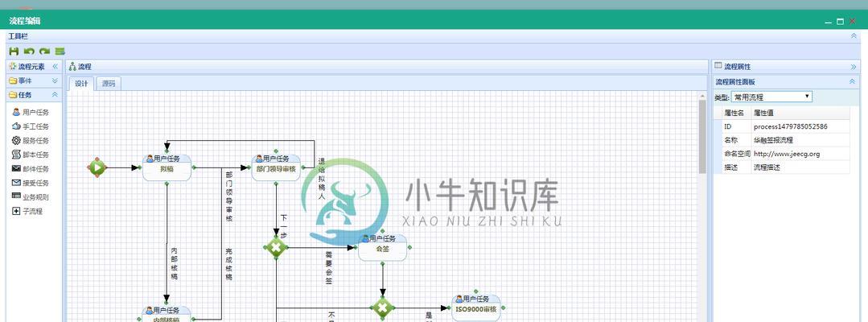Select the 拟稿 user task node
The height and width of the screenshot is (322, 868).
pos(167,167)
